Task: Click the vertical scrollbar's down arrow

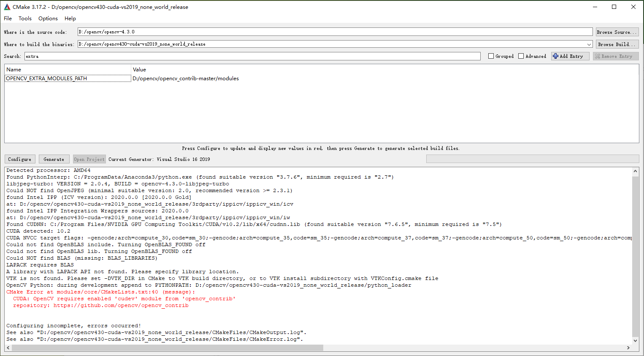Action: point(636,340)
